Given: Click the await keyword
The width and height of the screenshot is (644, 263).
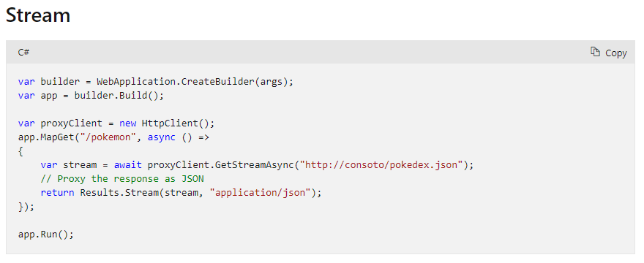Looking at the screenshot, I should pos(128,165).
